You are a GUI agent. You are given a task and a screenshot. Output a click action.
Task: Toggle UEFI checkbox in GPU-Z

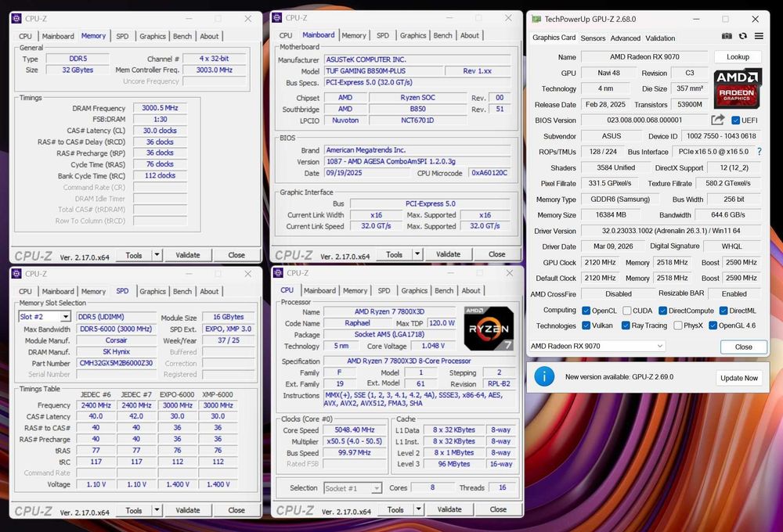tap(735, 120)
